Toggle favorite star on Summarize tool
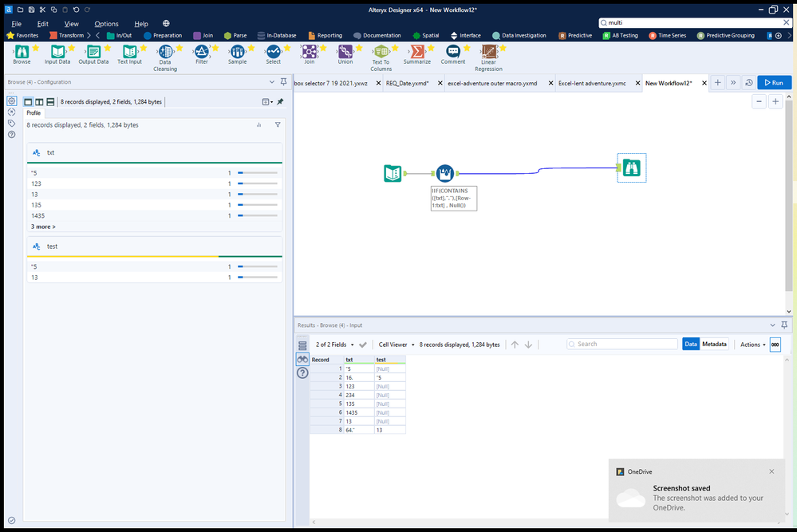Screen dimensions: 797x532 431,48
